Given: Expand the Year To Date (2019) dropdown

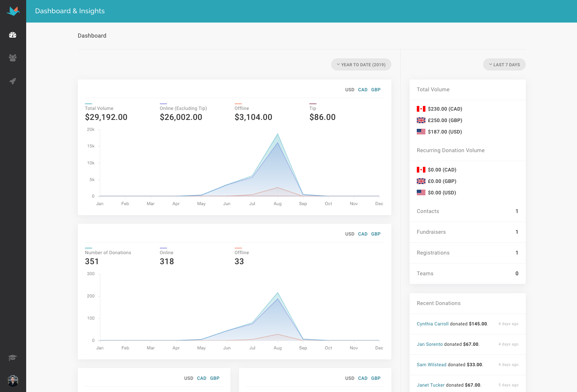Looking at the screenshot, I should pos(361,64).
